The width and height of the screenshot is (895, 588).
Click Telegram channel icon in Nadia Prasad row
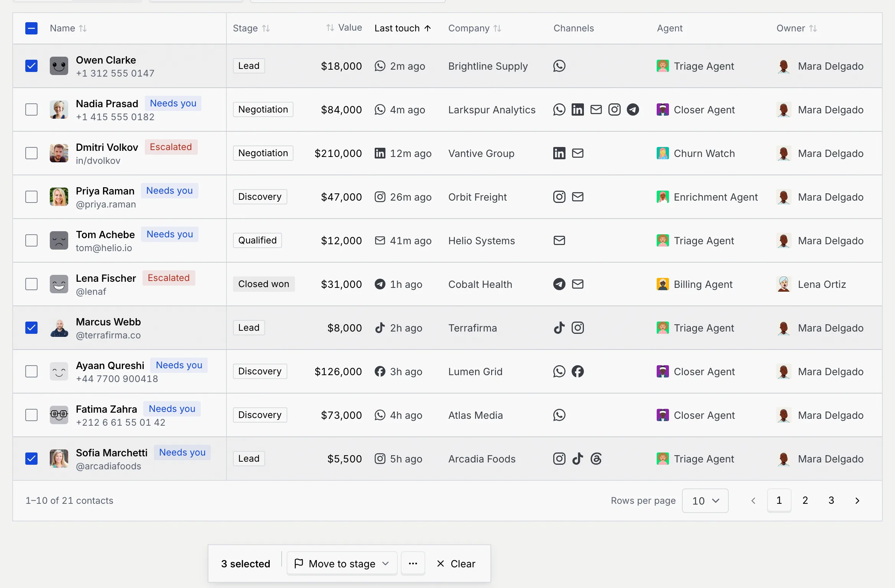pos(633,109)
